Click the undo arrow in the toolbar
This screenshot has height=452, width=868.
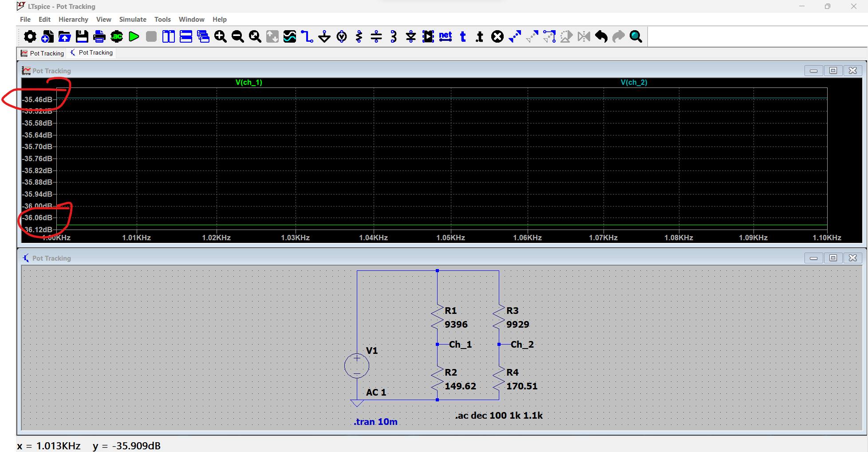601,36
